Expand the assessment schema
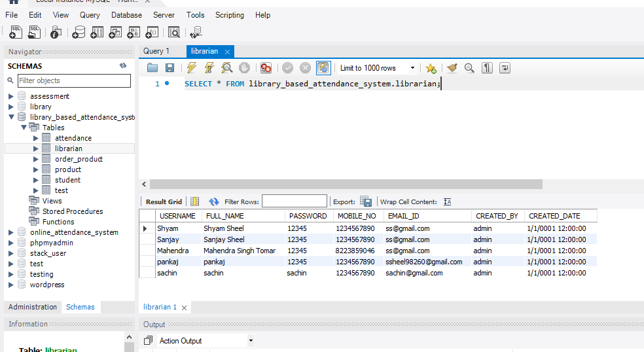Viewport: 644px width, 352px height. pos(10,96)
